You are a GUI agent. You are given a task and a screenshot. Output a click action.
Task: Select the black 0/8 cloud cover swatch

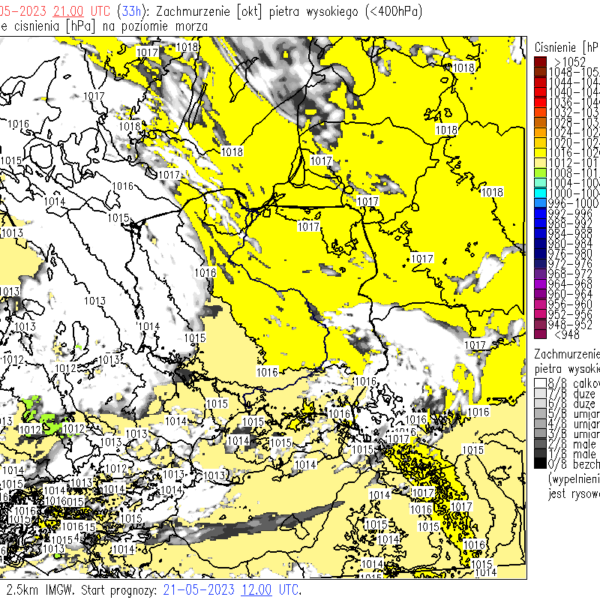pos(540,463)
